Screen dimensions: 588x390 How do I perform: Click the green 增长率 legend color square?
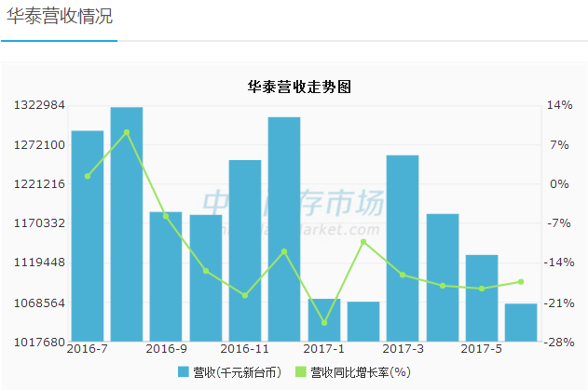(x=301, y=371)
